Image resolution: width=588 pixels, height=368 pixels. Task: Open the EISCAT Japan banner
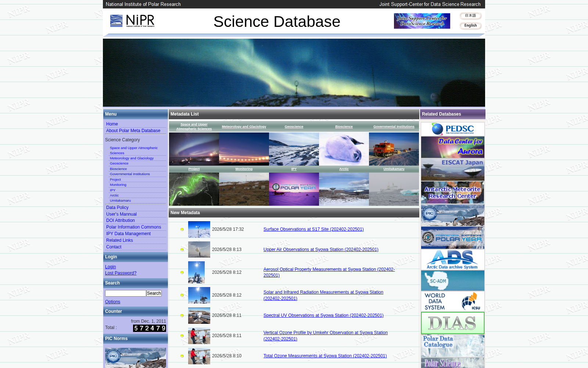click(x=453, y=169)
